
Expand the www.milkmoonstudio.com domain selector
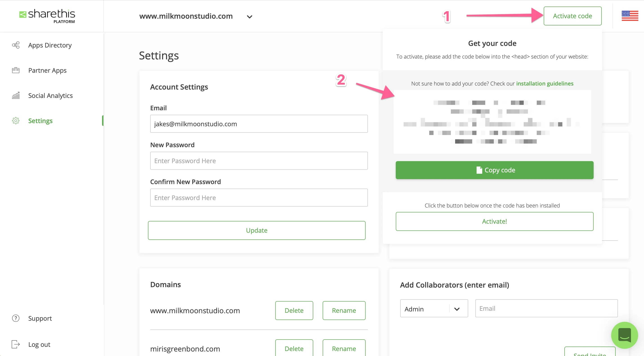click(249, 16)
